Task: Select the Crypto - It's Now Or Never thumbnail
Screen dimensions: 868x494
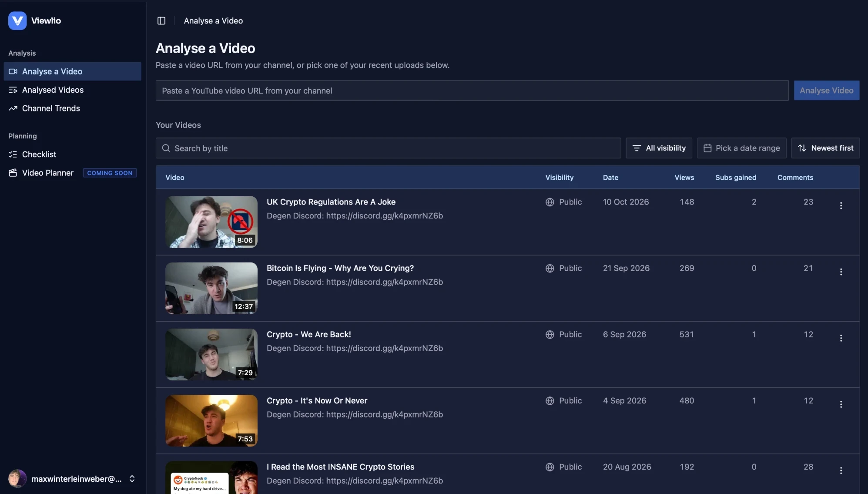Action: point(211,420)
